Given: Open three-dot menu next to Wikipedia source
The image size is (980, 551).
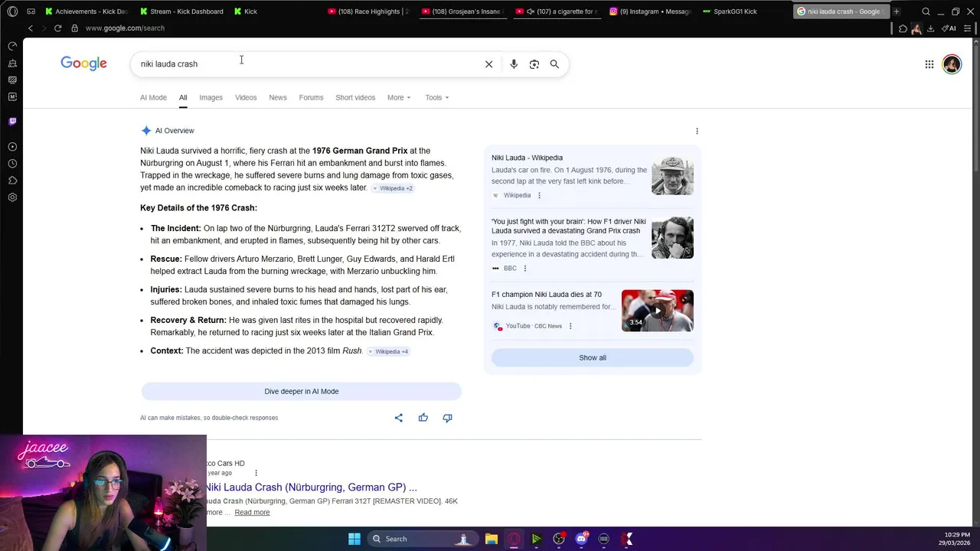Looking at the screenshot, I should point(539,195).
